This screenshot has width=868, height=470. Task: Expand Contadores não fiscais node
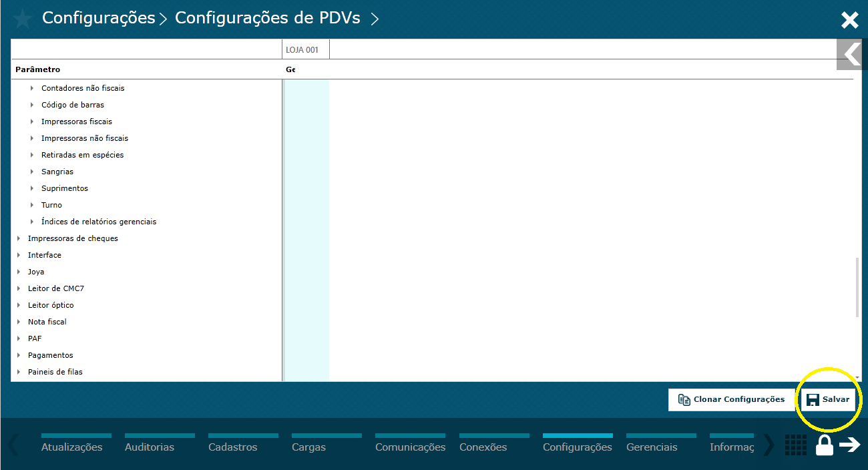pos(31,88)
